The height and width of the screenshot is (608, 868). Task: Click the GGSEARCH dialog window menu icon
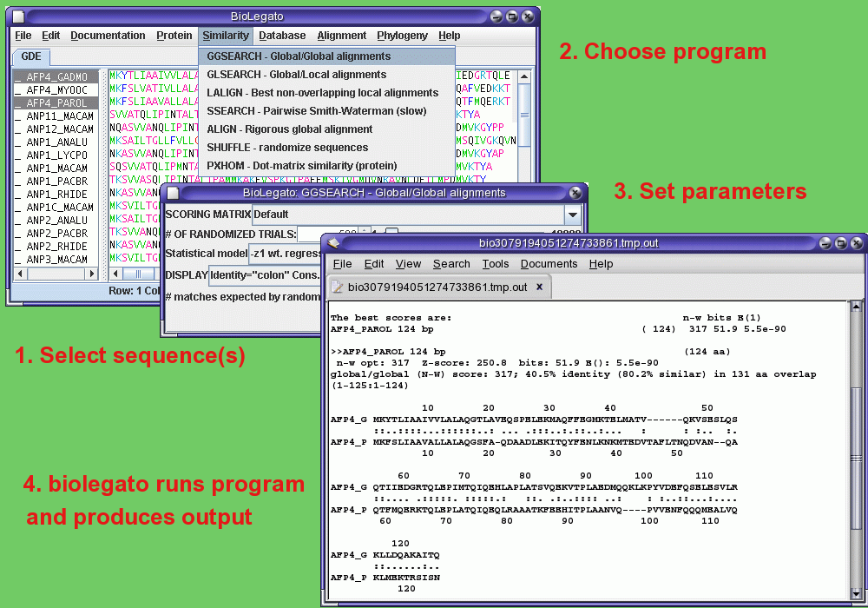pyautogui.click(x=174, y=193)
